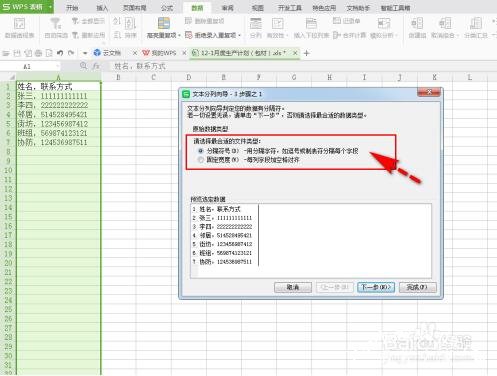Open the 特色应用 ribbon tab
Screen dimensions: 497x376
tap(324, 8)
